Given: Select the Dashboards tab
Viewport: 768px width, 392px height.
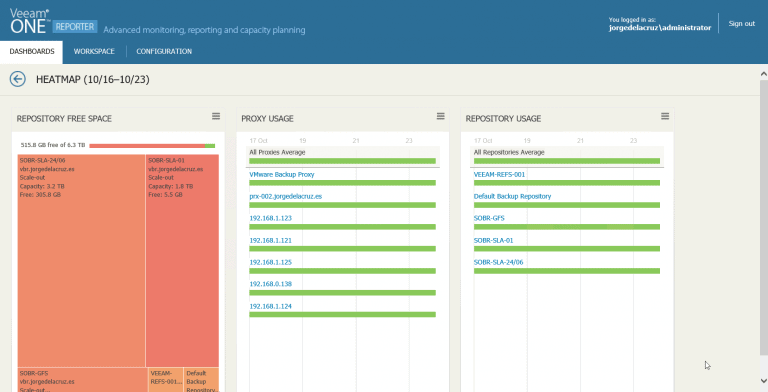Looking at the screenshot, I should click(x=32, y=51).
